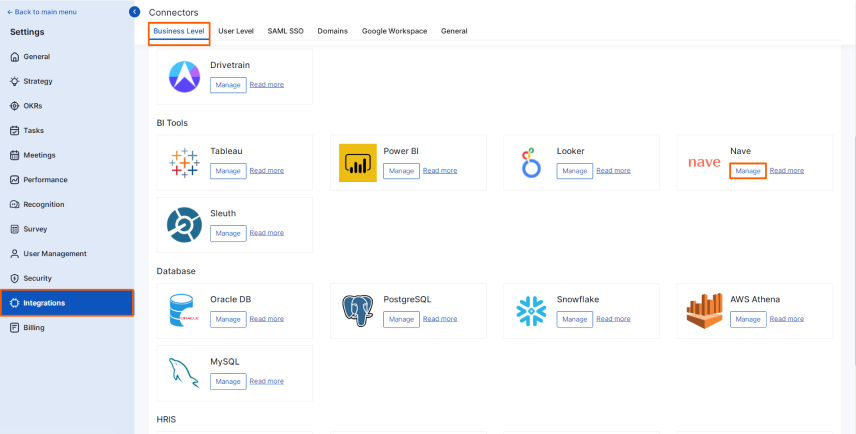Click the General settings home icon
This screenshot has height=434, width=856.
click(15, 57)
